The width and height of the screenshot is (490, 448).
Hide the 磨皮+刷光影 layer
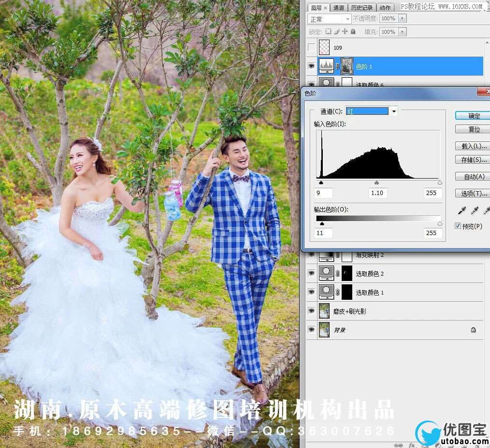click(x=312, y=311)
